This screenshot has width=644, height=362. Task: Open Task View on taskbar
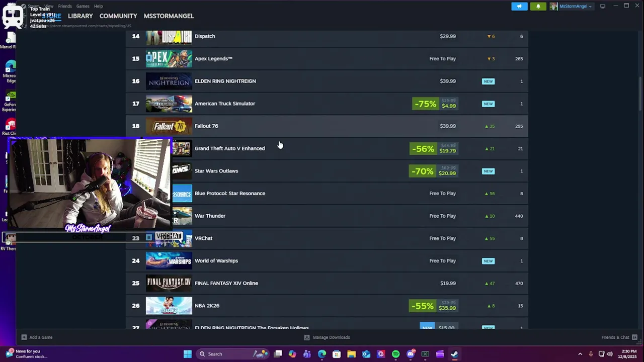[x=278, y=354]
